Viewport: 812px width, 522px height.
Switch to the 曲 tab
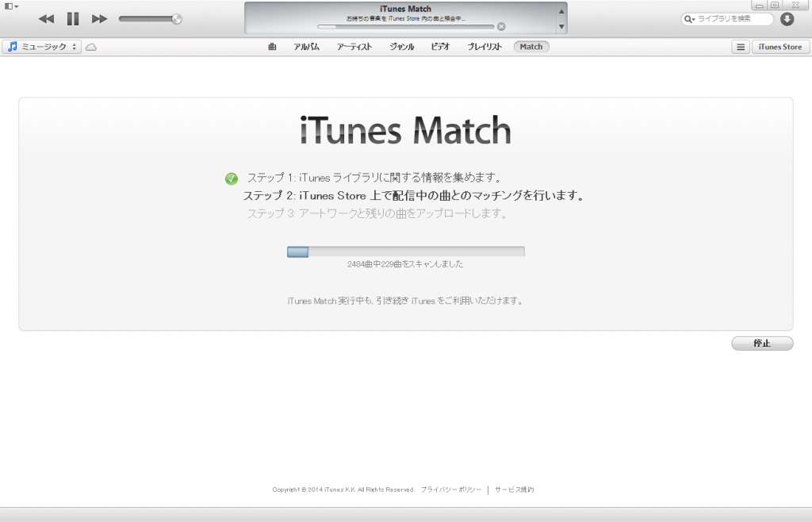tap(273, 47)
